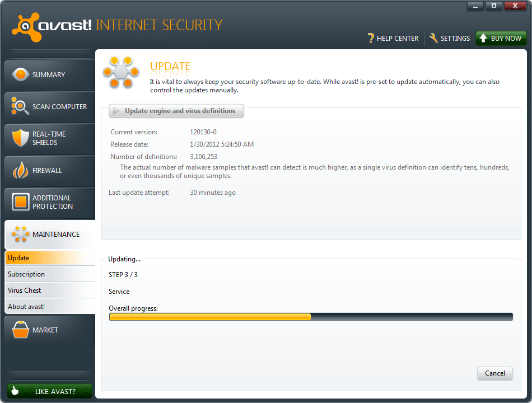Click the 'Last update attempt:' label
The width and height of the screenshot is (532, 403).
[139, 193]
